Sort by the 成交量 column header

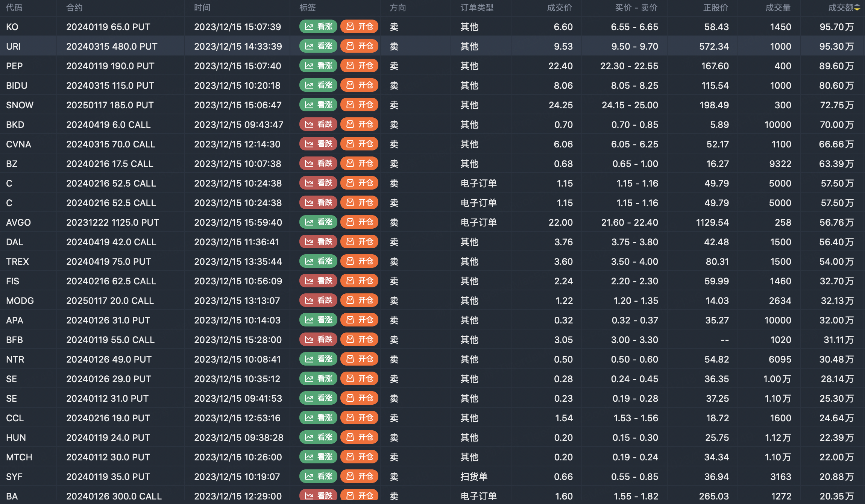[778, 8]
